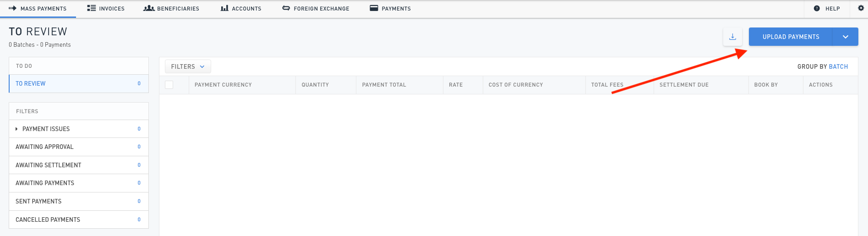Viewport: 868px width, 236px height.
Task: Click the download icon button
Action: (732, 37)
